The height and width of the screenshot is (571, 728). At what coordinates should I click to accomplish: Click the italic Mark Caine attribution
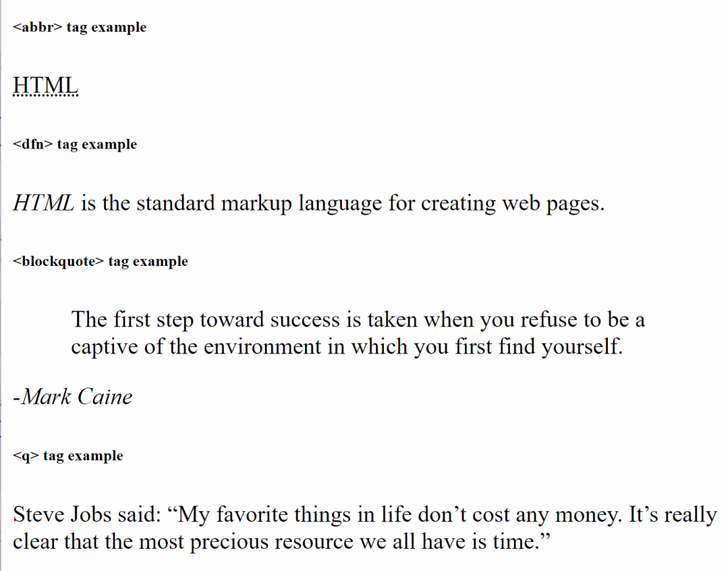[73, 397]
